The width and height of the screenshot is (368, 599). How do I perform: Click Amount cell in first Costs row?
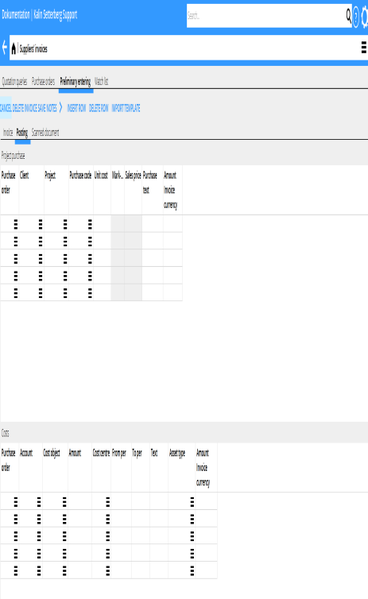point(80,502)
